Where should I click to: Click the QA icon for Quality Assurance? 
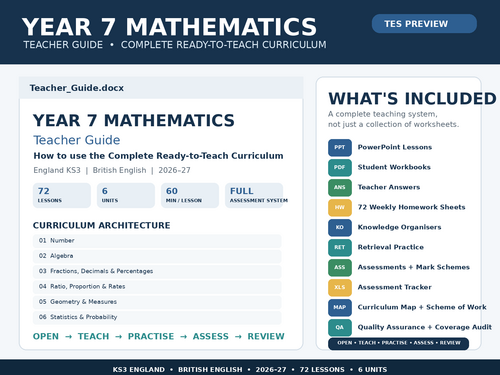pos(340,327)
